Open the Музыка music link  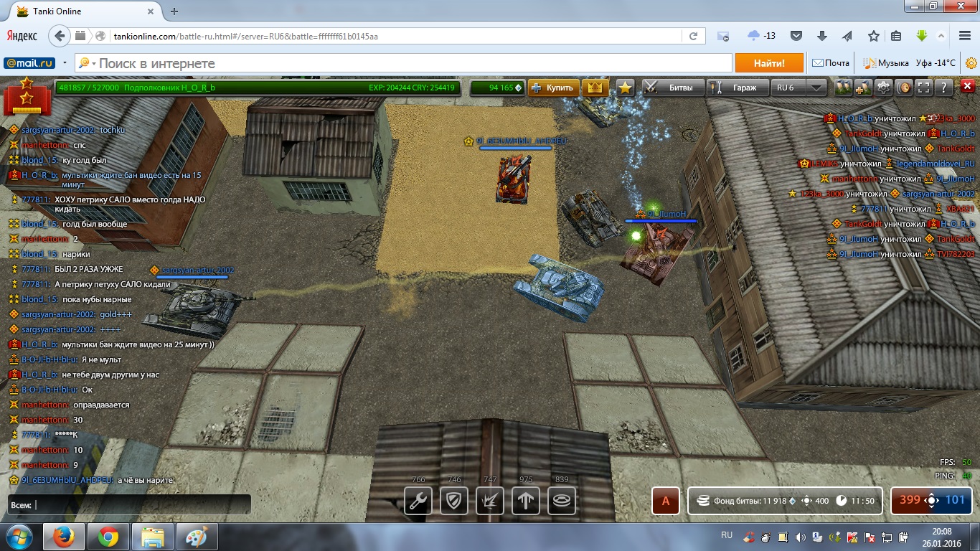pos(885,63)
